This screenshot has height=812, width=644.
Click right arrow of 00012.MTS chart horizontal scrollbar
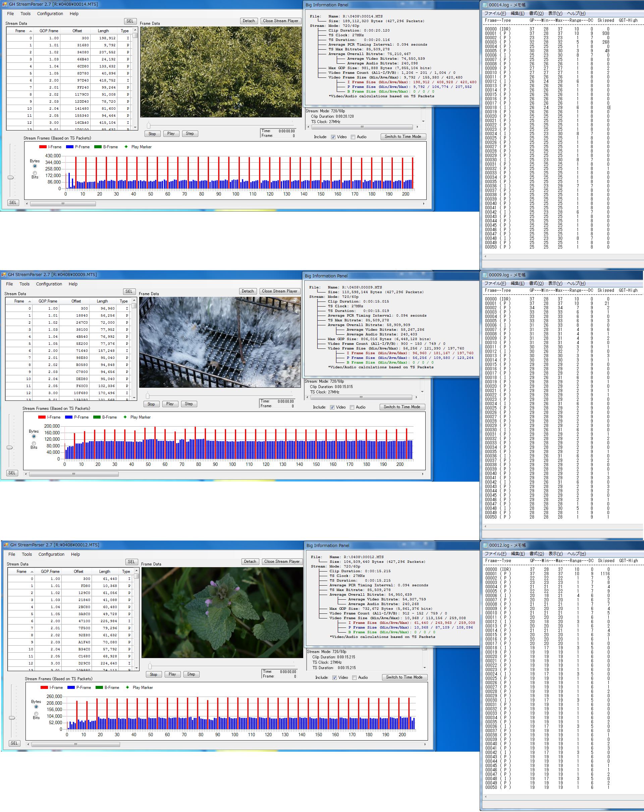425,744
